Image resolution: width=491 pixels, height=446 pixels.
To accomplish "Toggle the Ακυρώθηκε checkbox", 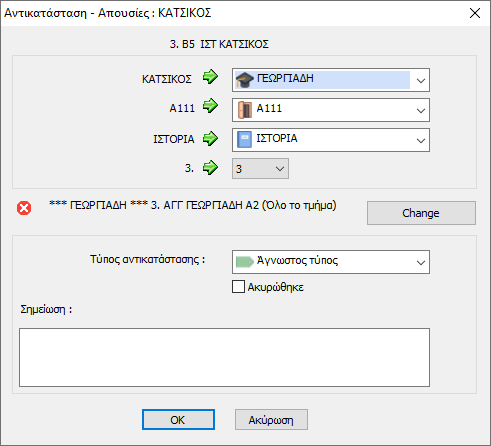I will [x=238, y=287].
